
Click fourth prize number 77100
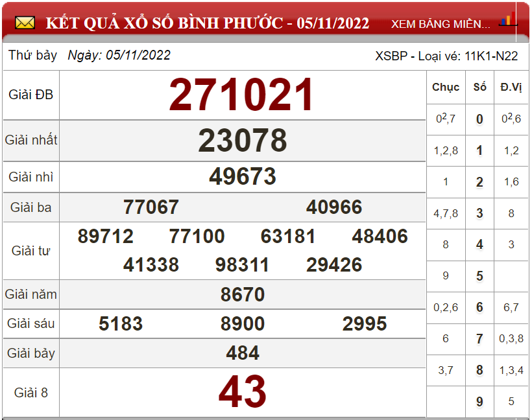tap(197, 237)
